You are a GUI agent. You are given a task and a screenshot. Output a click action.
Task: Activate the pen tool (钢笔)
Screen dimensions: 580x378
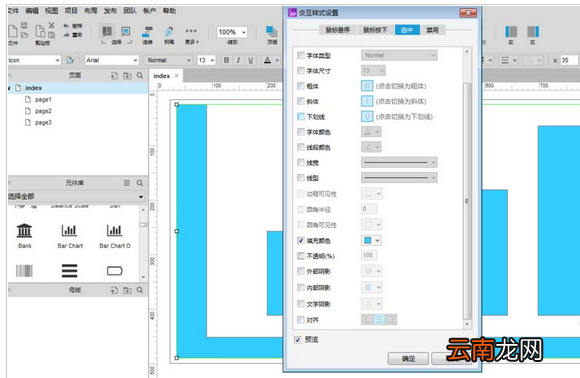pos(169,32)
